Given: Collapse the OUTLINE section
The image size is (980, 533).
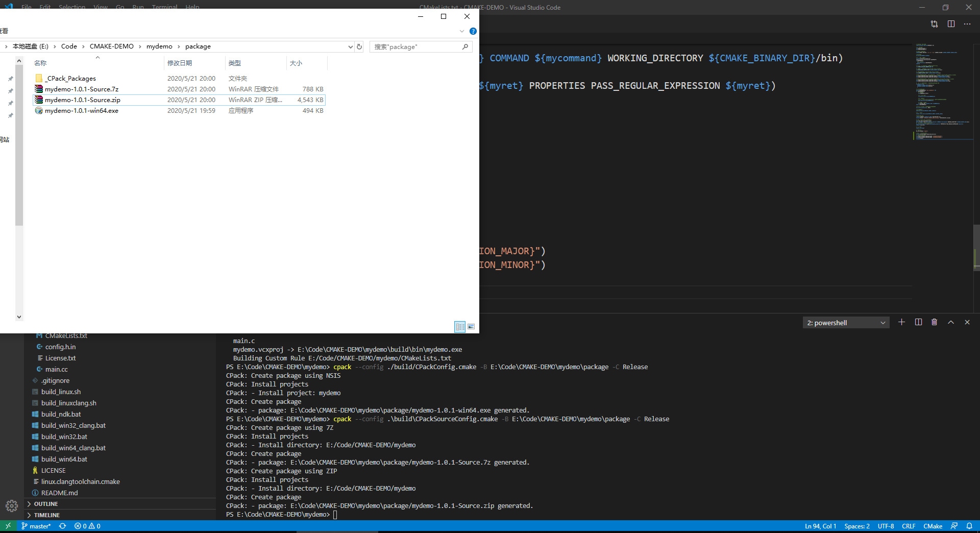Looking at the screenshot, I should click(46, 503).
